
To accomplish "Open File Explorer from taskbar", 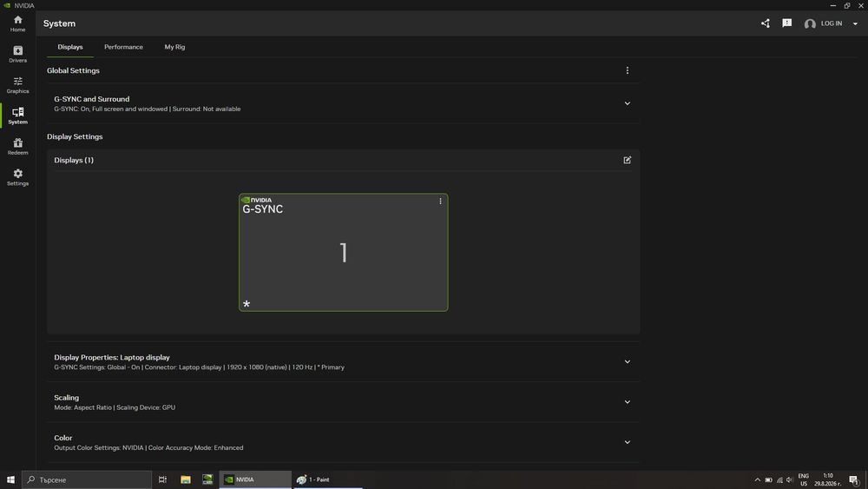I will (x=186, y=479).
